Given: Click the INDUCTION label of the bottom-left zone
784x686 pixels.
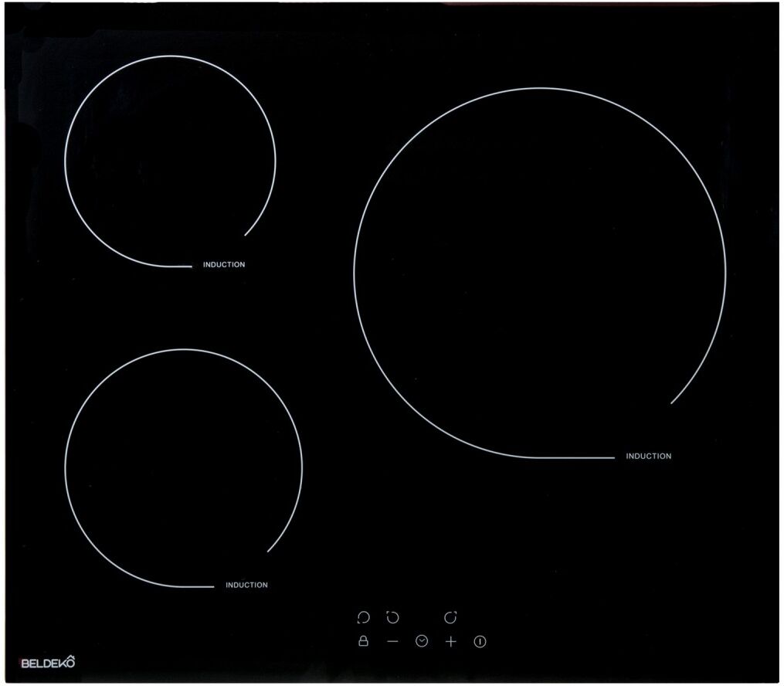Looking at the screenshot, I should (x=246, y=586).
